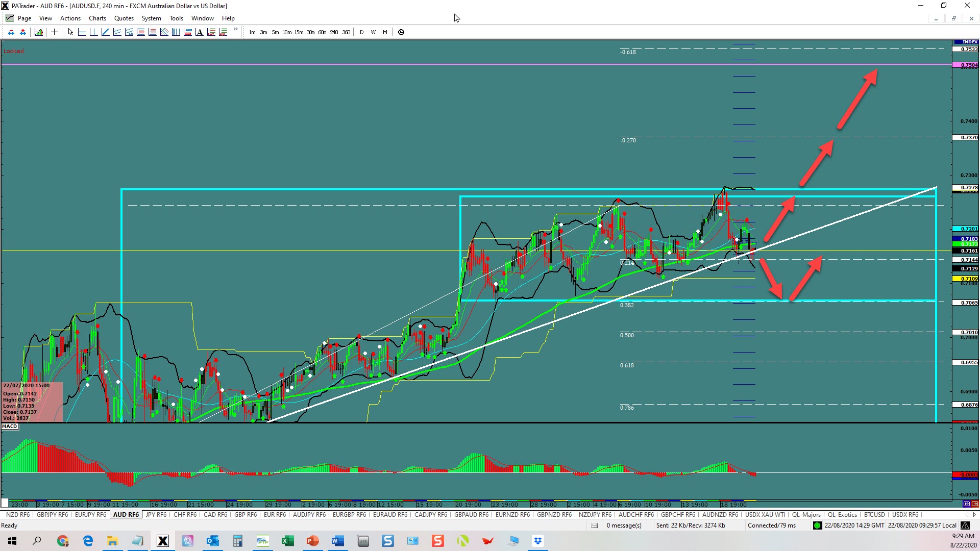
Task: Click the clock icon in toolbar
Action: (401, 32)
